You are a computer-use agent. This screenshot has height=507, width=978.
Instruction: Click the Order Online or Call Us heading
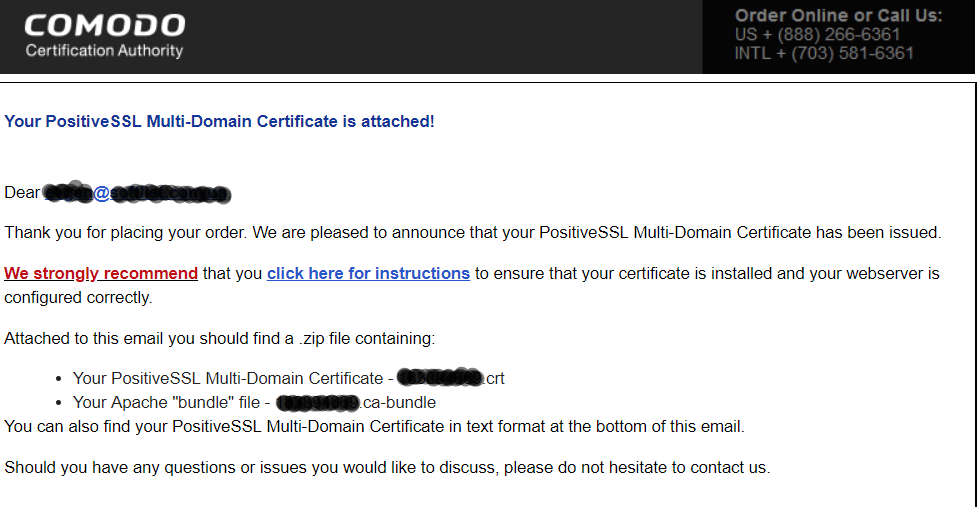click(x=838, y=16)
